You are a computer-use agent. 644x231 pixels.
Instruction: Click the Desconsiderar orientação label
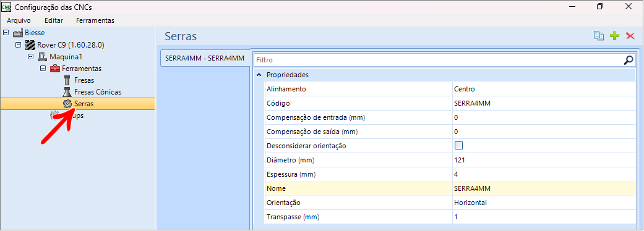pos(306,146)
